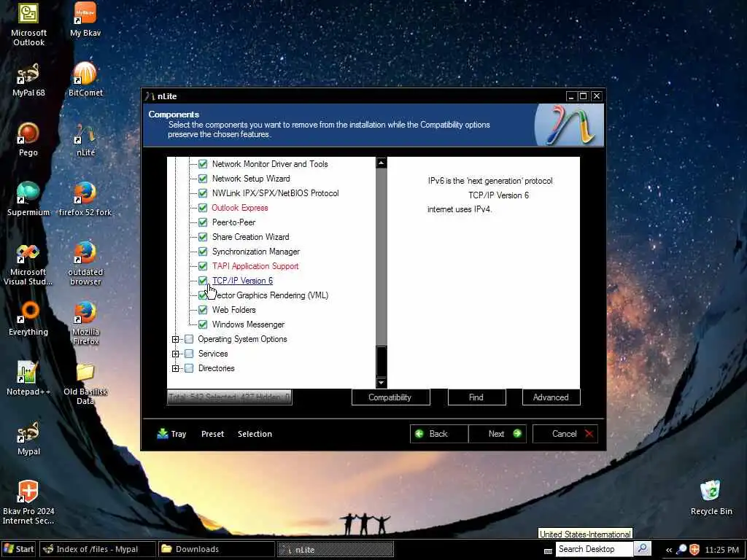Open BitComet desktop icon
Viewport: 747px width, 560px height.
[x=85, y=79]
